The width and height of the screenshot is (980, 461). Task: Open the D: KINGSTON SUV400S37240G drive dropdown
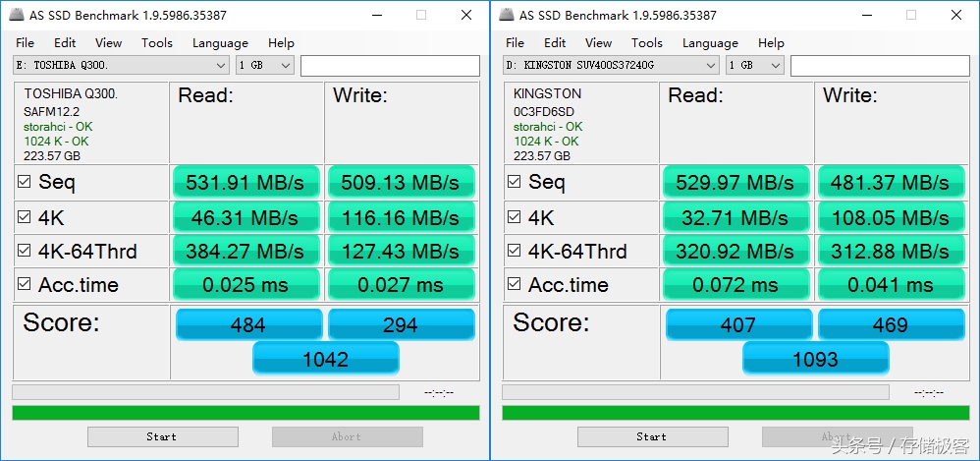point(611,65)
